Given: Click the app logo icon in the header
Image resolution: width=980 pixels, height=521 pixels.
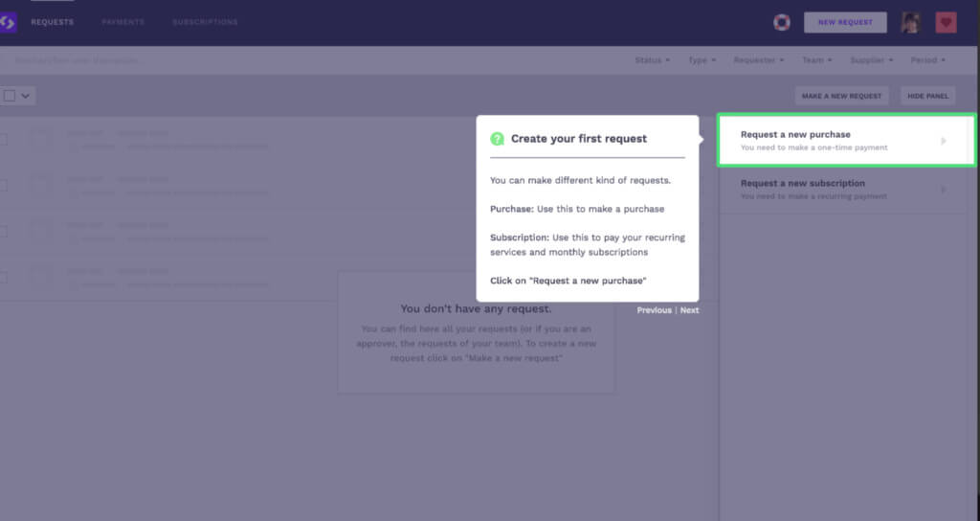Looking at the screenshot, I should [8, 23].
